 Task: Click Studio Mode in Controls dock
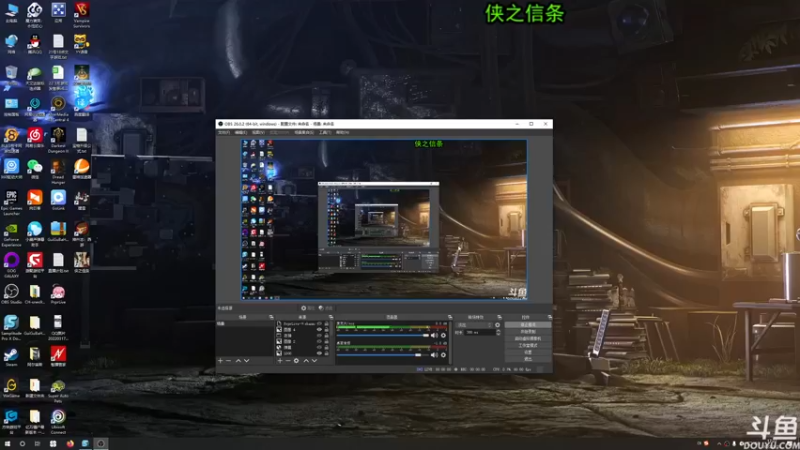coord(528,345)
